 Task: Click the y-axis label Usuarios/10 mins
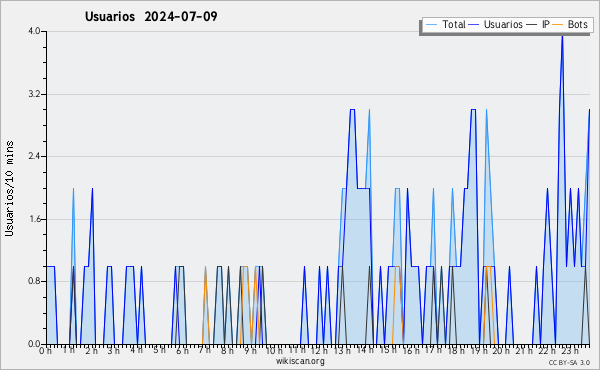click(9, 189)
